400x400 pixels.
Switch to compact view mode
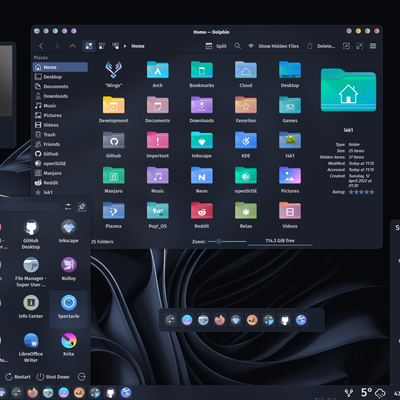tap(102, 46)
